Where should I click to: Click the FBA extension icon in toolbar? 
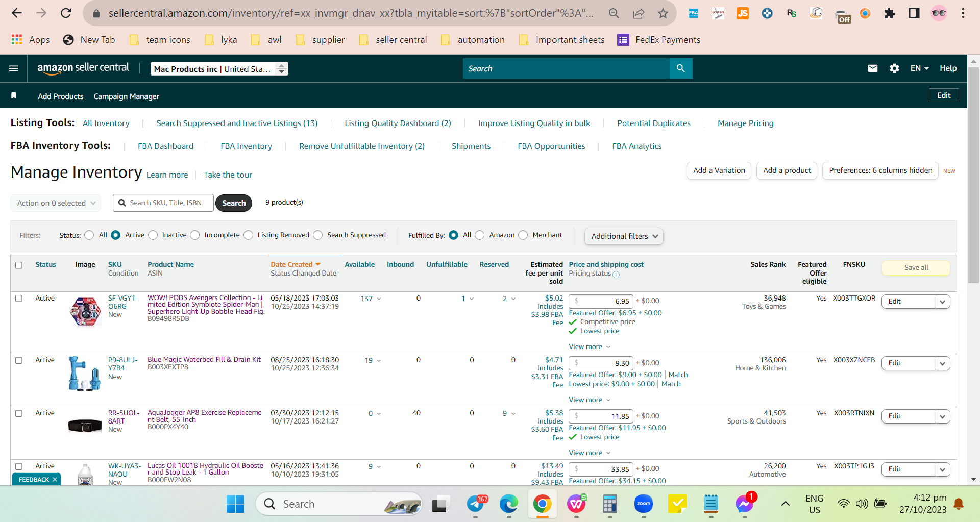[x=694, y=13]
